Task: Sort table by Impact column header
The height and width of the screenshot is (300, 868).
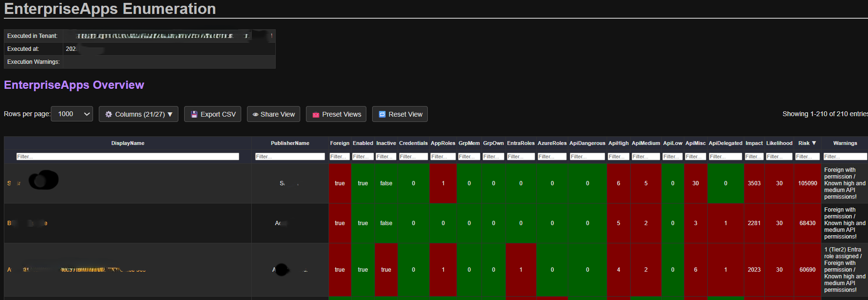Action: (754, 143)
